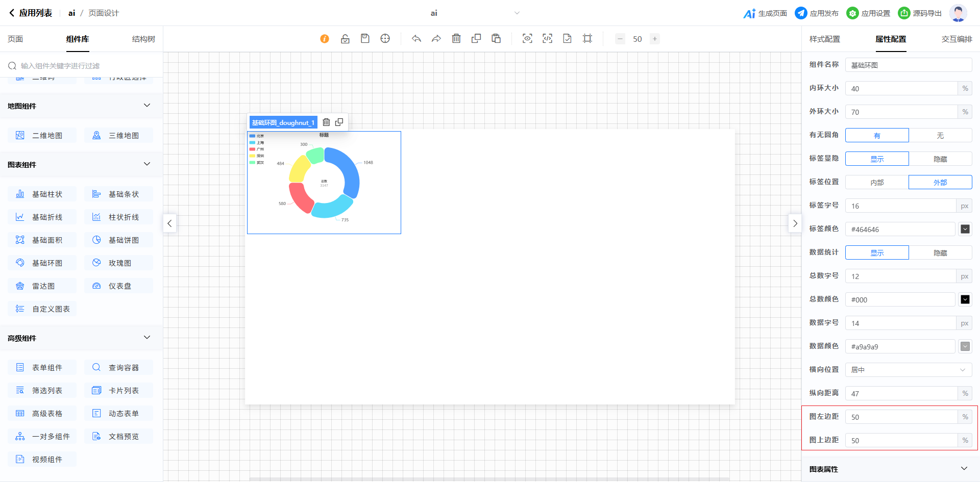Viewport: 980px width, 482px height.
Task: Click the unlock padlock icon in toolbar
Action: (x=345, y=39)
